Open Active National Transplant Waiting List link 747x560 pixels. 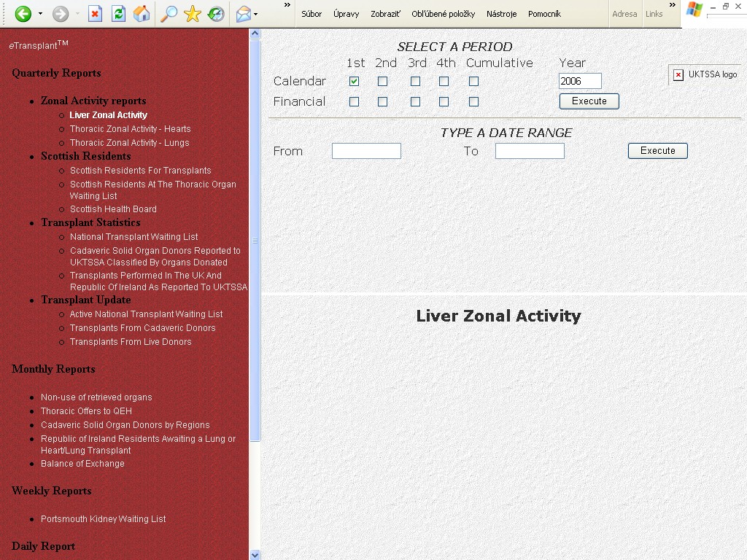(146, 314)
